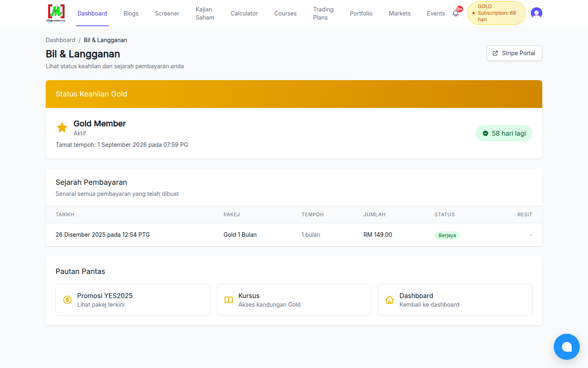Open Trading Plans from the navbar
588x368 pixels.
pos(323,13)
